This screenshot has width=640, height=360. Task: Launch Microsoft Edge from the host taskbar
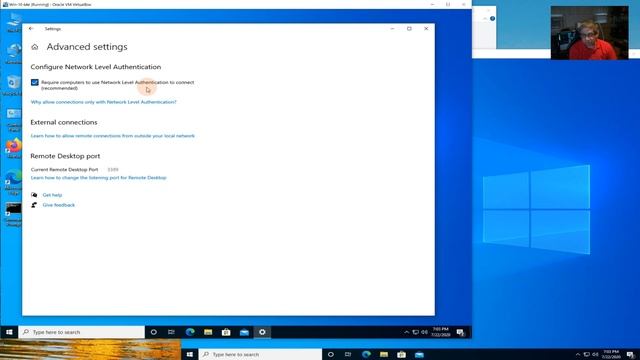pos(366,354)
